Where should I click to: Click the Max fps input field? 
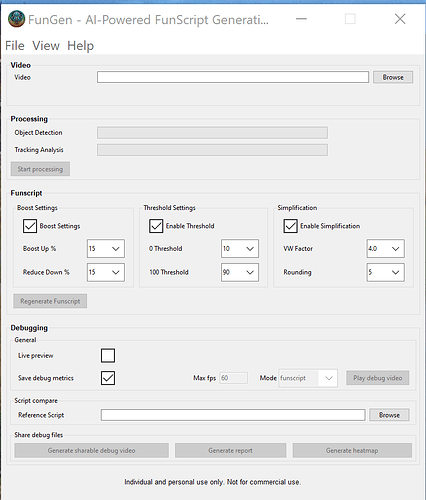pyautogui.click(x=233, y=378)
